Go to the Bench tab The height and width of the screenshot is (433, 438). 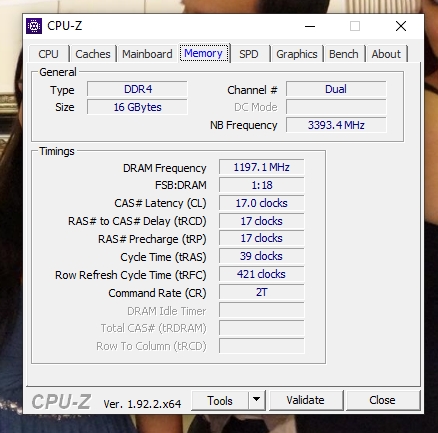(344, 54)
